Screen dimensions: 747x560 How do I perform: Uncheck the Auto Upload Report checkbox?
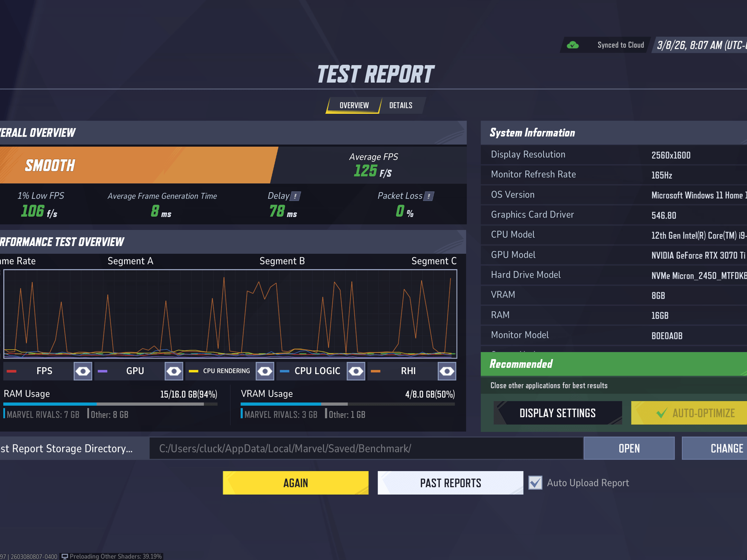[535, 483]
